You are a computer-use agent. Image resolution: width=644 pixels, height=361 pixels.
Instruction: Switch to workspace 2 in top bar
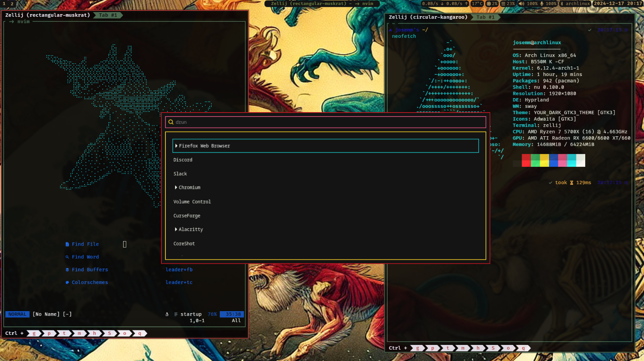(x=12, y=4)
